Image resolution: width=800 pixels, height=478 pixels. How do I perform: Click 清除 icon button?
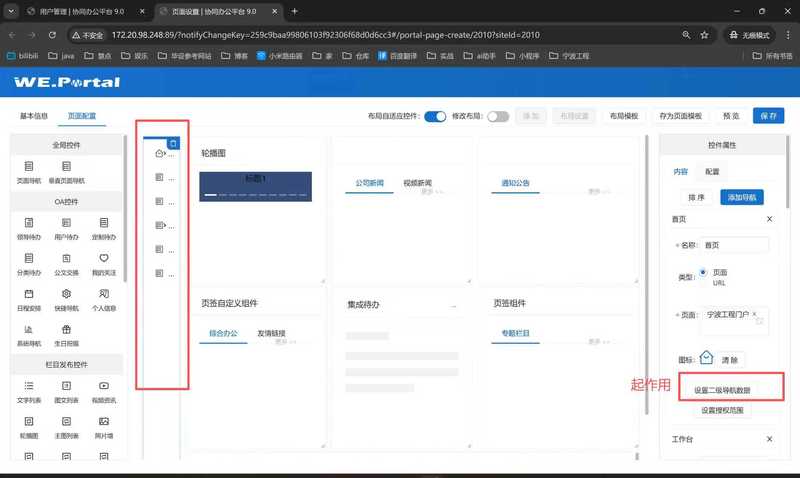tap(730, 360)
